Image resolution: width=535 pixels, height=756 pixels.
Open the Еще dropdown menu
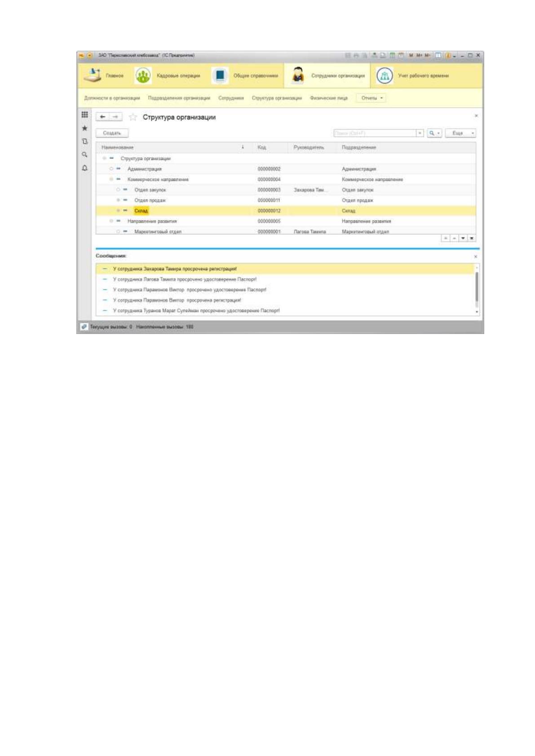[460, 133]
